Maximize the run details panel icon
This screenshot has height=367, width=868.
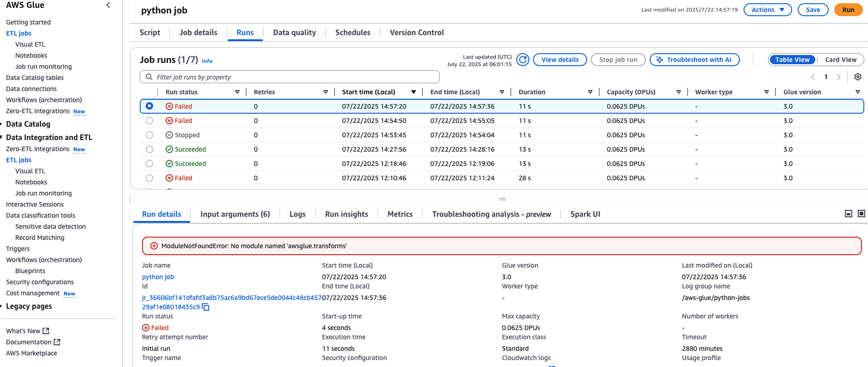point(861,214)
